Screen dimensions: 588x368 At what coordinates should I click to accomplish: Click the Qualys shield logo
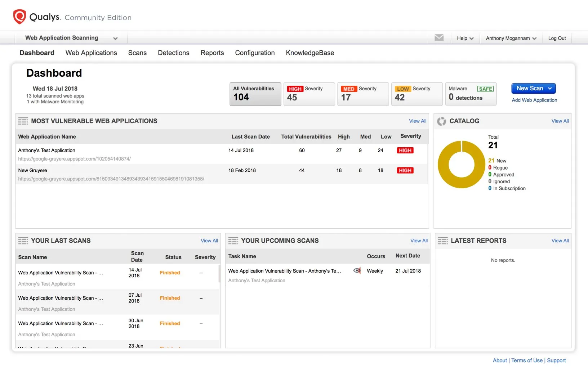pyautogui.click(x=19, y=17)
